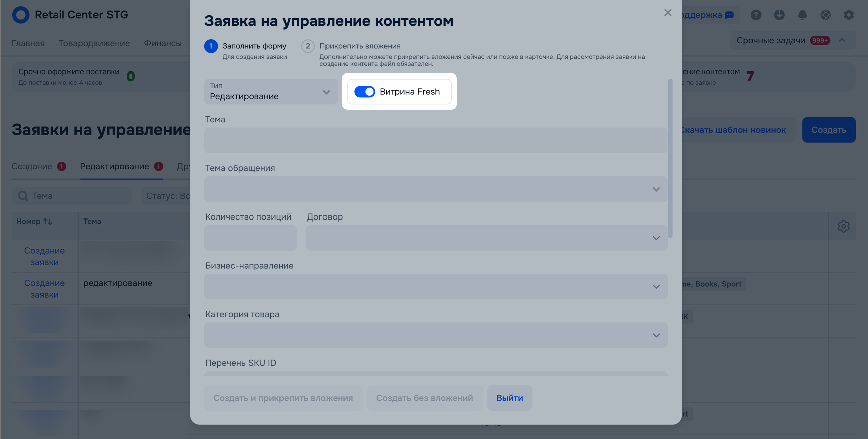Click the blue Создать button
The image size is (868, 439).
[x=828, y=130]
